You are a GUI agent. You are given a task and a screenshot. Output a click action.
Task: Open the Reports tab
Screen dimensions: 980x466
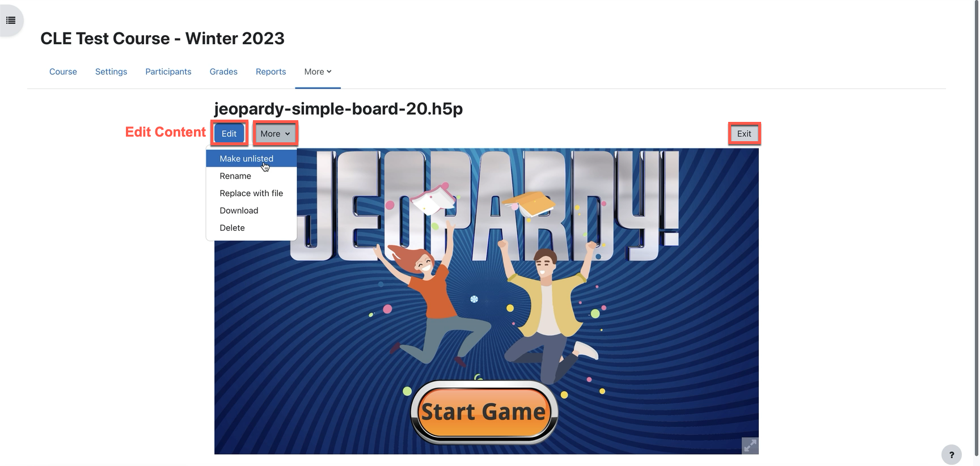click(271, 71)
